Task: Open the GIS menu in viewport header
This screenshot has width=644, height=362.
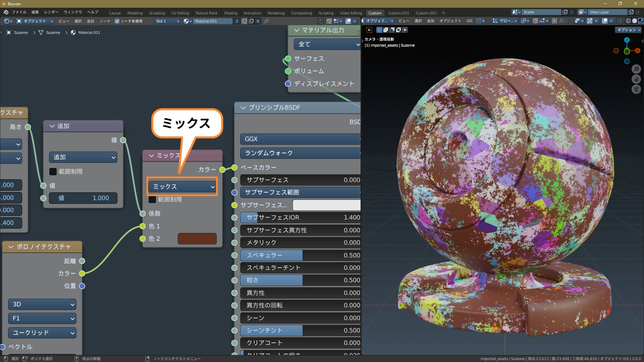Action: [x=469, y=21]
